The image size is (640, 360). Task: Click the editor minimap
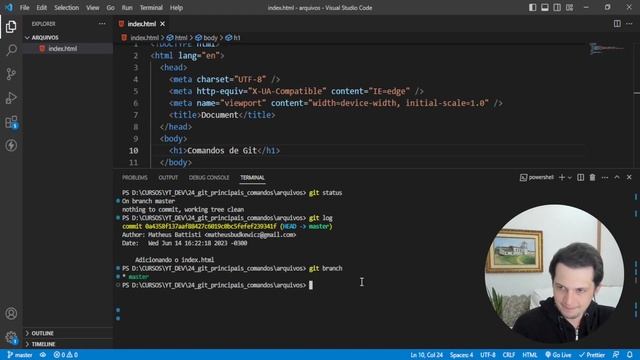607,48
